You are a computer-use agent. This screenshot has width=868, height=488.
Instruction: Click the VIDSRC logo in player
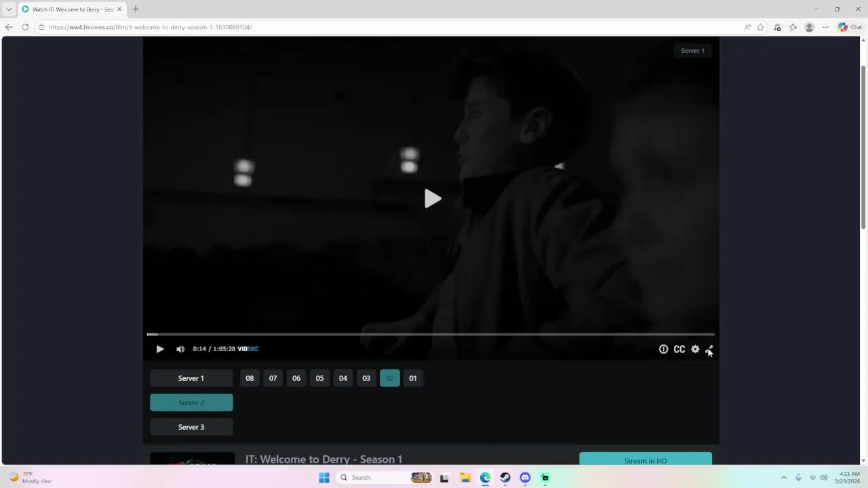(248, 349)
